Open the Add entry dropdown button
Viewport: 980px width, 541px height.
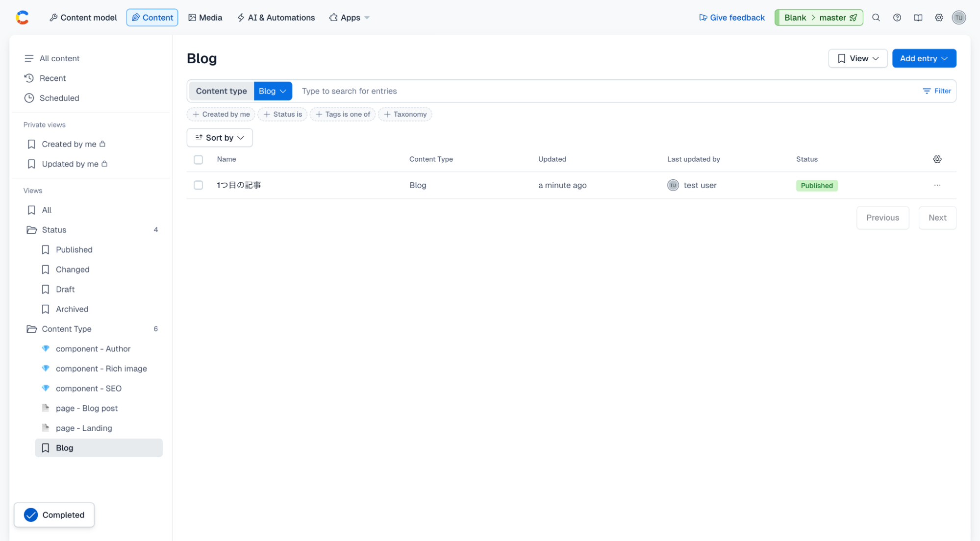[924, 58]
